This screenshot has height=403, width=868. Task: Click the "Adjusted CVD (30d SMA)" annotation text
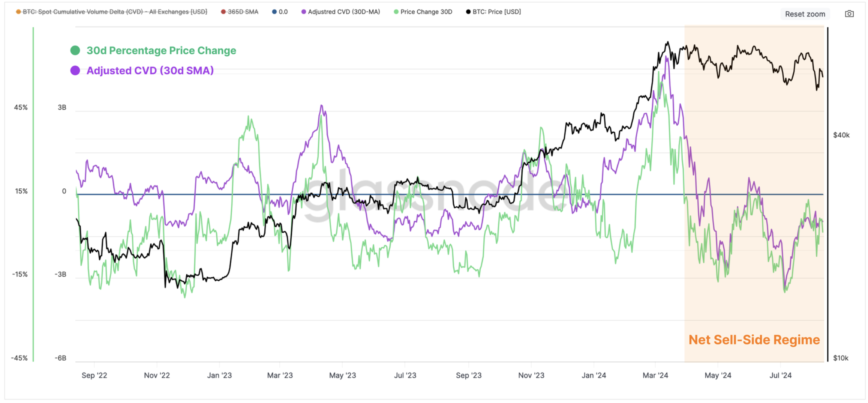tap(150, 71)
